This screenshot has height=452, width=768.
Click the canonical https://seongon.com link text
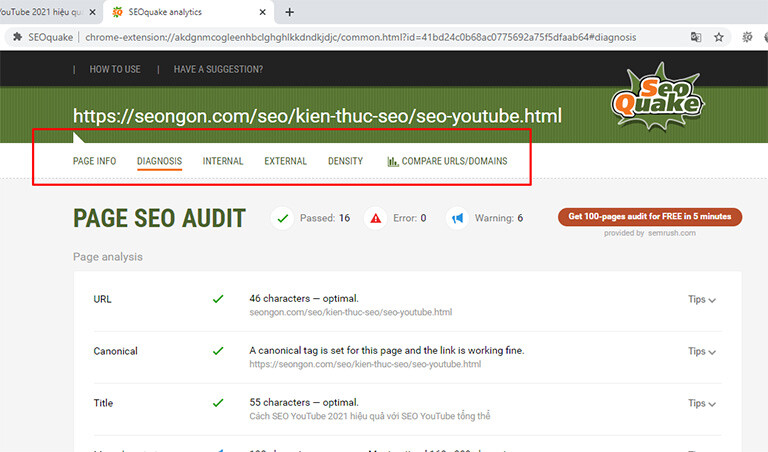click(365, 364)
